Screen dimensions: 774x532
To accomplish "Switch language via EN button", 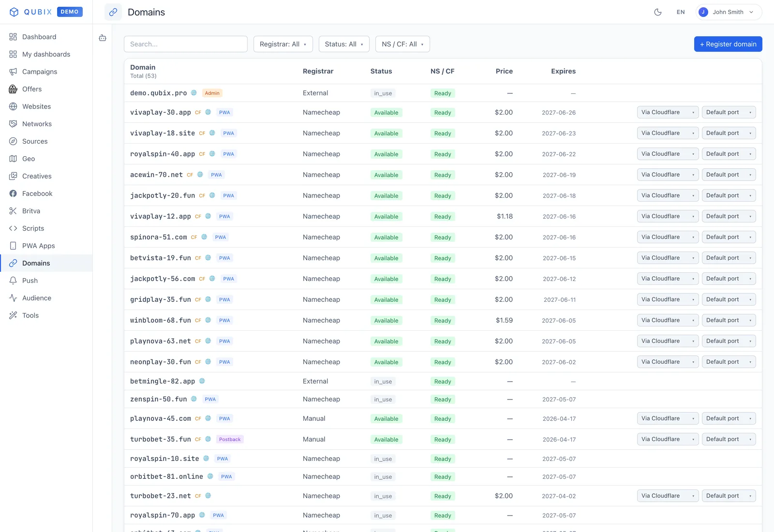I will (681, 12).
